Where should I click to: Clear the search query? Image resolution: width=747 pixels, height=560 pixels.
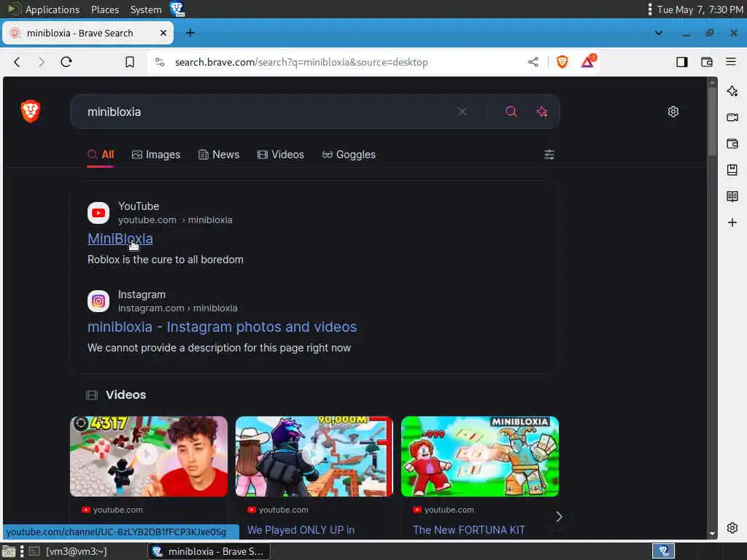pos(462,112)
